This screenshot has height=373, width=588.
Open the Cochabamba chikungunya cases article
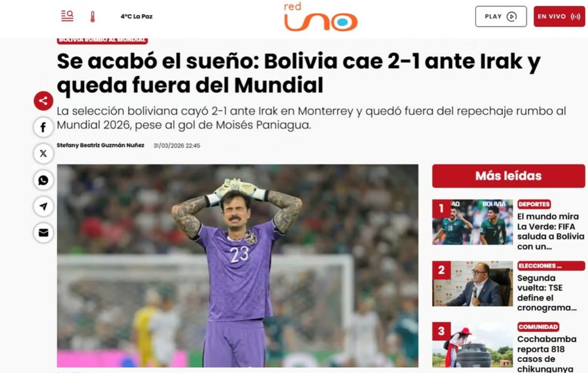tap(547, 354)
